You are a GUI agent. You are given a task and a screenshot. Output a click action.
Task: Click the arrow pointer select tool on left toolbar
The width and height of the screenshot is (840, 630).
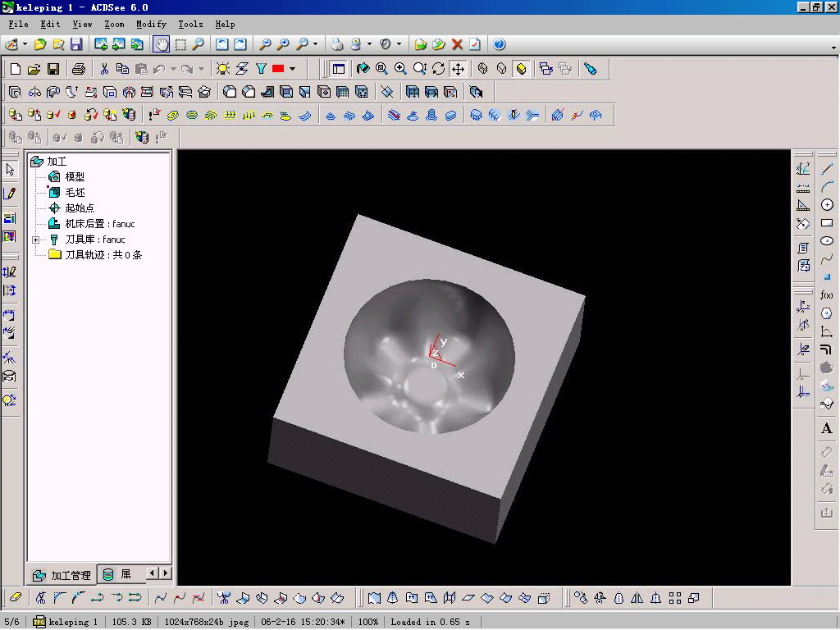[x=10, y=169]
